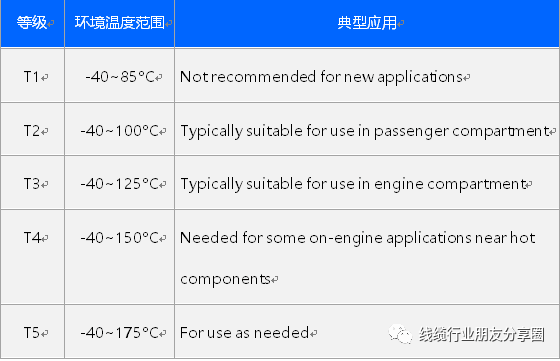Click 'Not recommended for new applications' text
Screen dimensions: 560x361
pyautogui.click(x=321, y=77)
